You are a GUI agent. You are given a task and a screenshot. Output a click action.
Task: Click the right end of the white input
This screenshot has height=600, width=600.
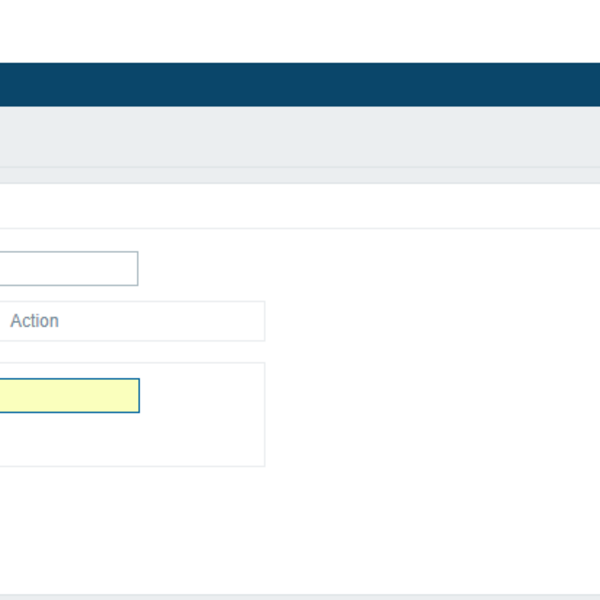point(128,268)
